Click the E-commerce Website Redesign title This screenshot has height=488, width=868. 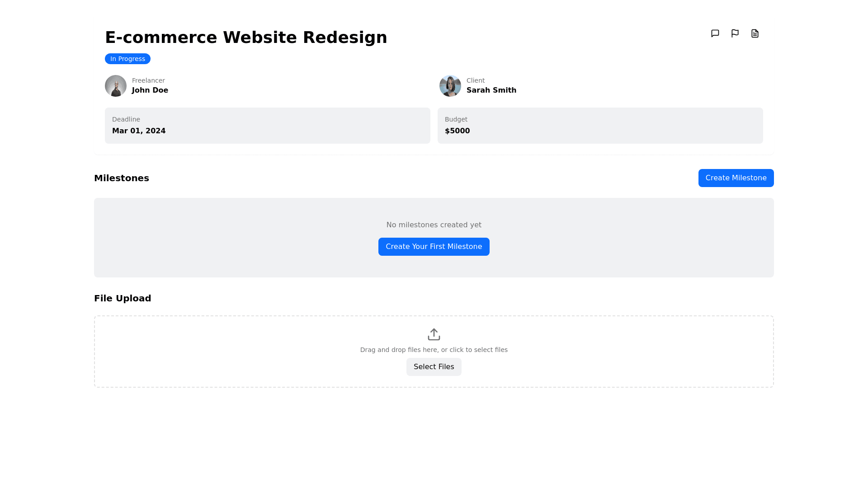pos(246,38)
